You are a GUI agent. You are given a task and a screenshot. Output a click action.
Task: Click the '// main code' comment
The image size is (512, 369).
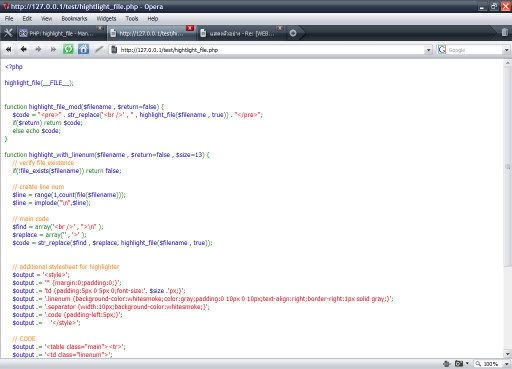coord(31,219)
